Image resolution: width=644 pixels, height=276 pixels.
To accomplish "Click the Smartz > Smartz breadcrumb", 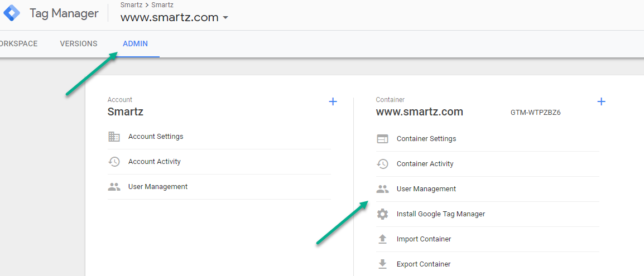I will point(147,5).
